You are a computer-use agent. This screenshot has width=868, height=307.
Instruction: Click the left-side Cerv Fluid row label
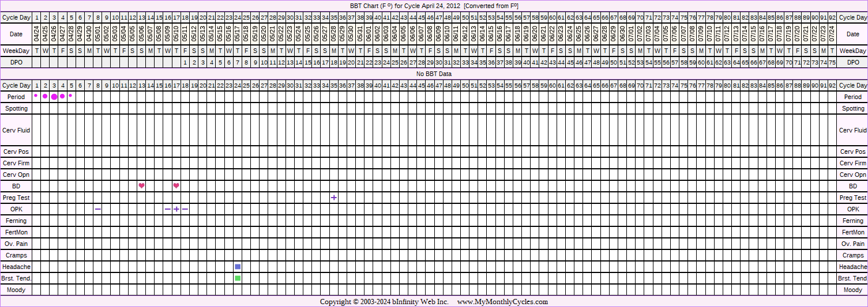click(x=16, y=130)
